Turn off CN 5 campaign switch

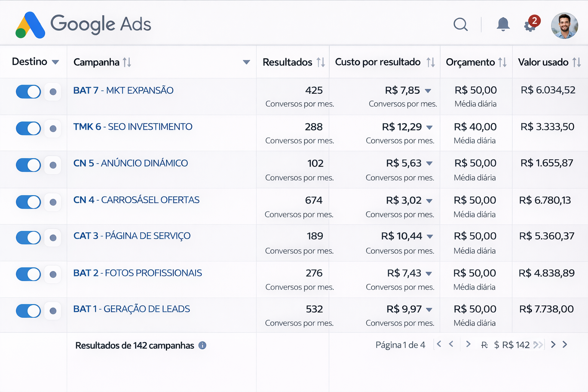[x=28, y=165]
